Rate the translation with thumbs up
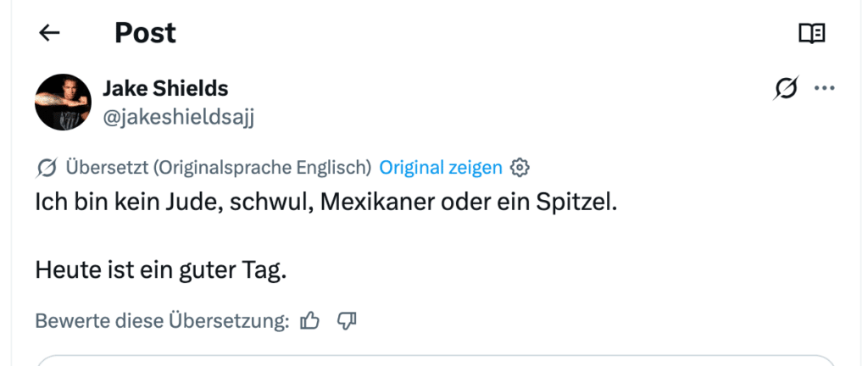 pyautogui.click(x=309, y=320)
